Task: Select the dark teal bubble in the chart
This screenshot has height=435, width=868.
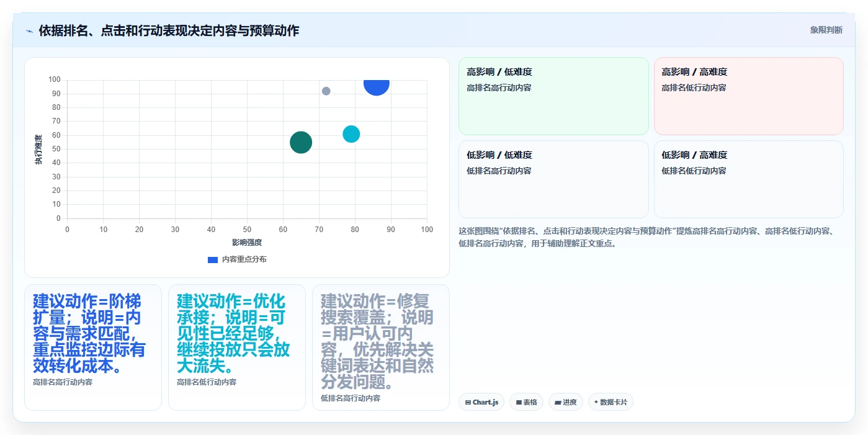Action: [301, 142]
